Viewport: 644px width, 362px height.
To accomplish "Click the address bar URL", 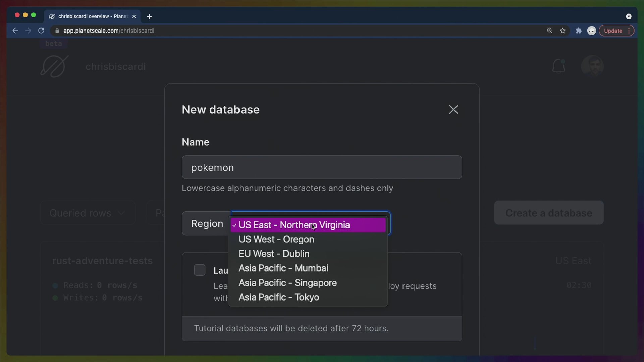I will (x=109, y=31).
